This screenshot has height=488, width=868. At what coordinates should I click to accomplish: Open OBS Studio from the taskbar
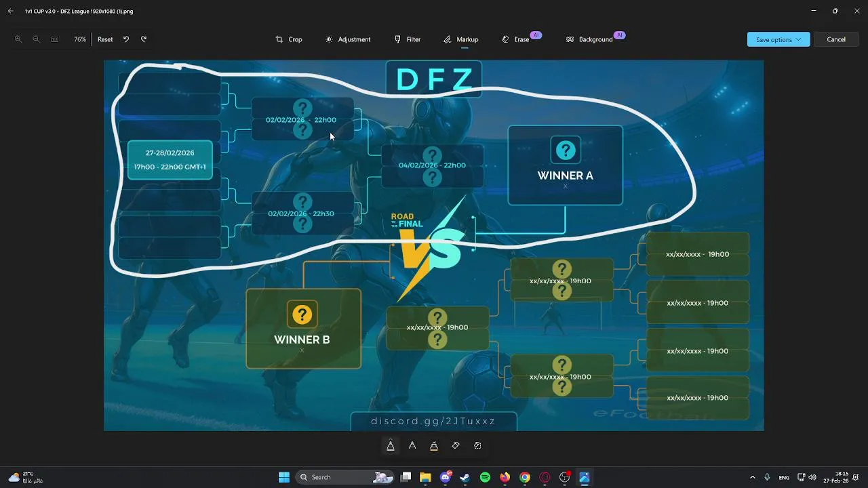[564, 477]
